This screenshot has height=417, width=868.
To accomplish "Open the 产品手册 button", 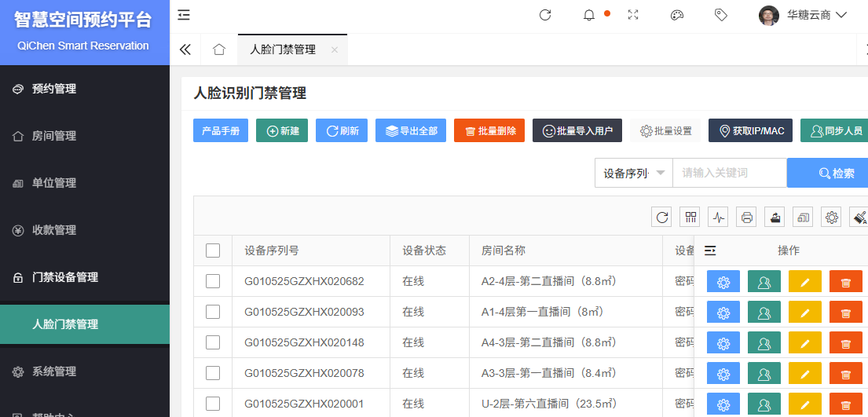I will coord(220,130).
